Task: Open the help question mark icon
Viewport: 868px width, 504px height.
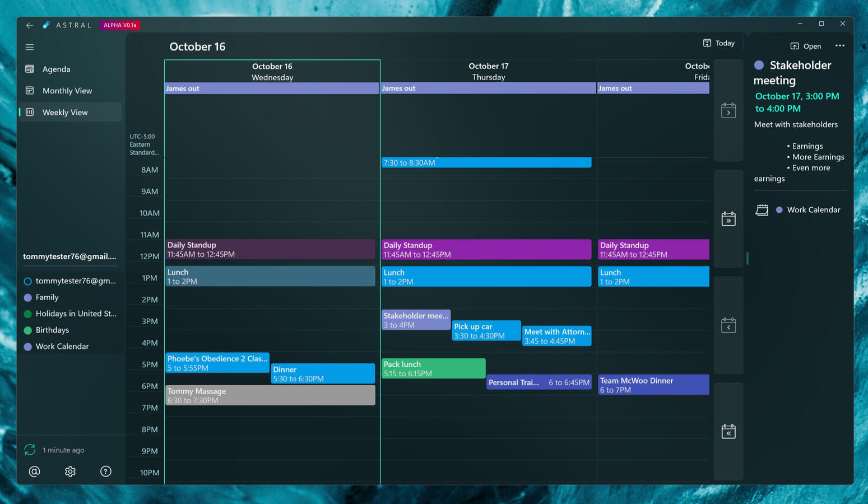Action: click(x=105, y=472)
